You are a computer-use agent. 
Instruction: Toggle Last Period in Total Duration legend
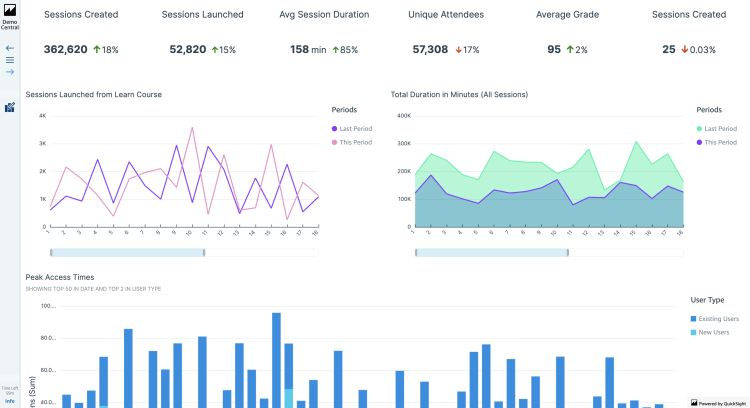[x=720, y=129]
